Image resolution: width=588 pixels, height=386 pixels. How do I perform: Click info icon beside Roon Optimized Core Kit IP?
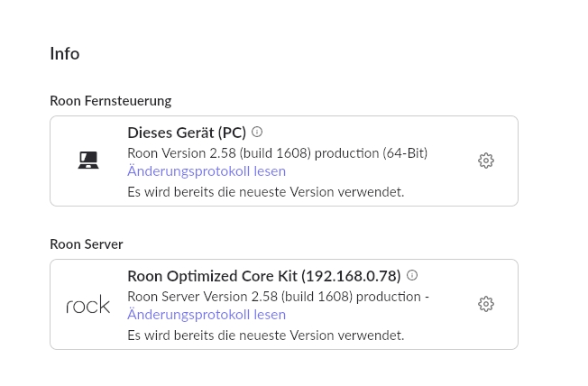(412, 275)
